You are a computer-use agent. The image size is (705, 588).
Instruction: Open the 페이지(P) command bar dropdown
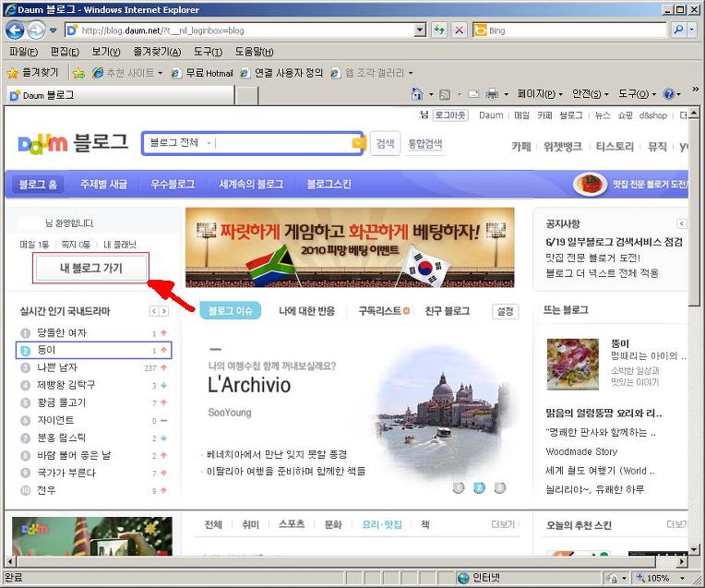(540, 94)
